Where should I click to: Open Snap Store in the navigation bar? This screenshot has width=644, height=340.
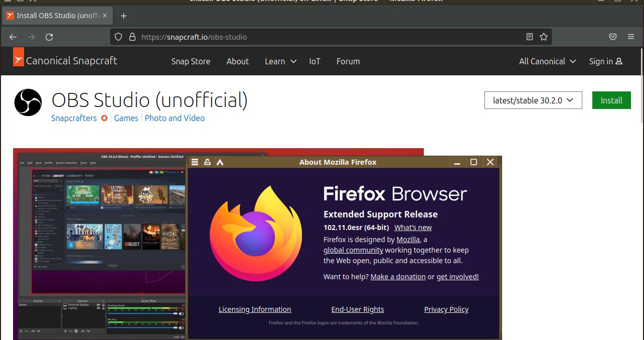click(x=191, y=61)
